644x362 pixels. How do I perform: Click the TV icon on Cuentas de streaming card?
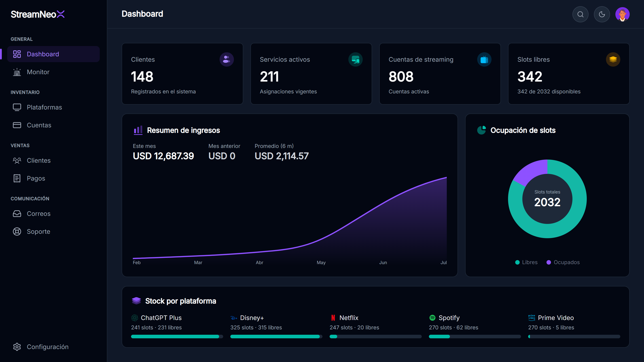(x=484, y=59)
